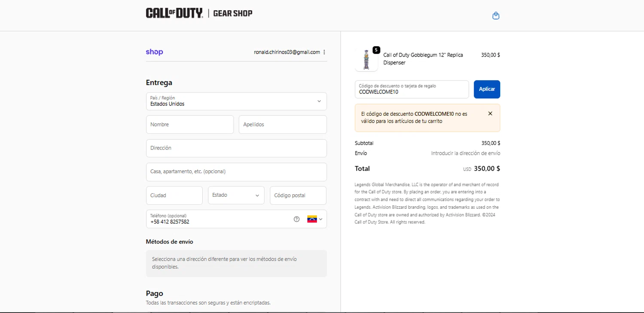Image resolution: width=644 pixels, height=313 pixels.
Task: Dismiss the invalid discount code message
Action: (x=490, y=114)
